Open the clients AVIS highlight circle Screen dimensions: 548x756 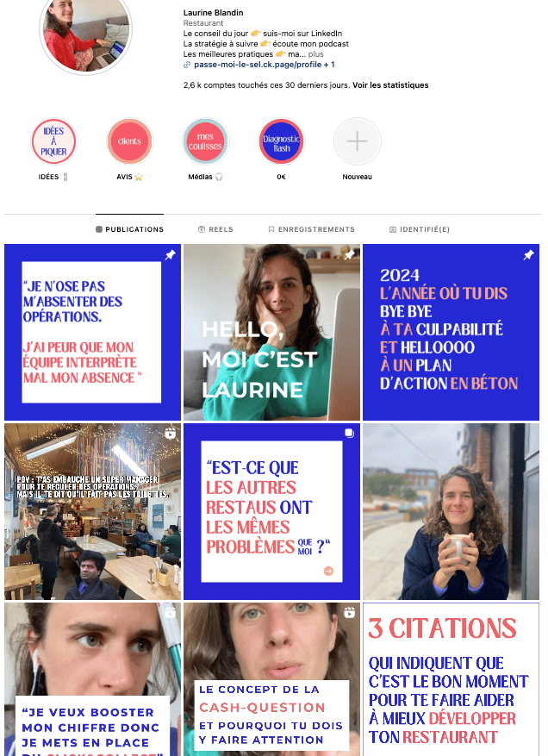pos(129,141)
